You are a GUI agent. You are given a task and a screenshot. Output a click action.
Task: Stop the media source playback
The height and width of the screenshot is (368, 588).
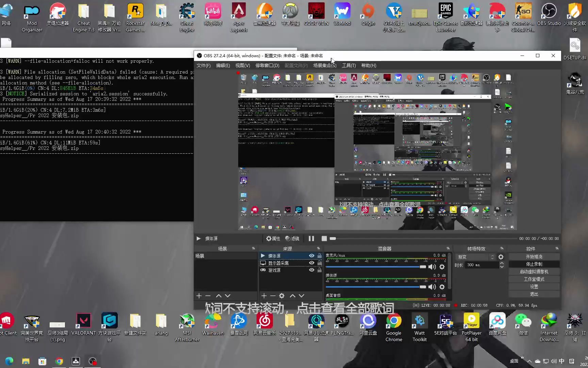tap(324, 239)
